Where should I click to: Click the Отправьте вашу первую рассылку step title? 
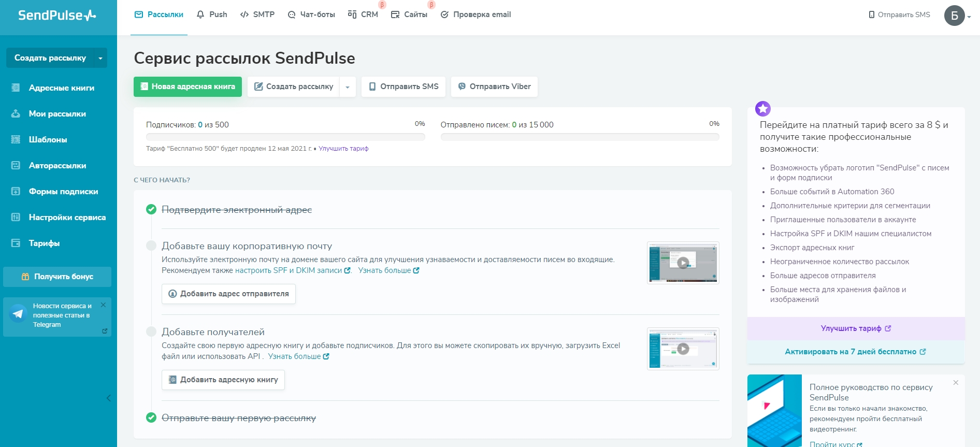click(x=239, y=418)
